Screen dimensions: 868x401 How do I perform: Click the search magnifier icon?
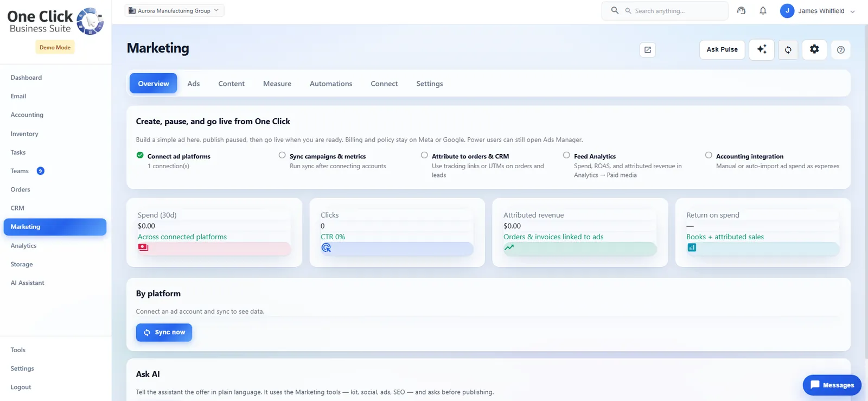pos(615,10)
